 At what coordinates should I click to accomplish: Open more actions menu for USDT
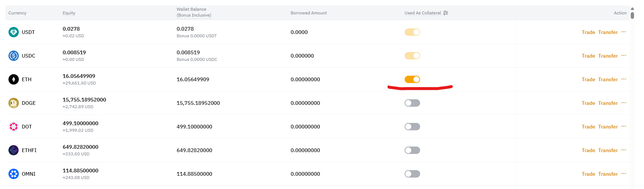coord(624,32)
